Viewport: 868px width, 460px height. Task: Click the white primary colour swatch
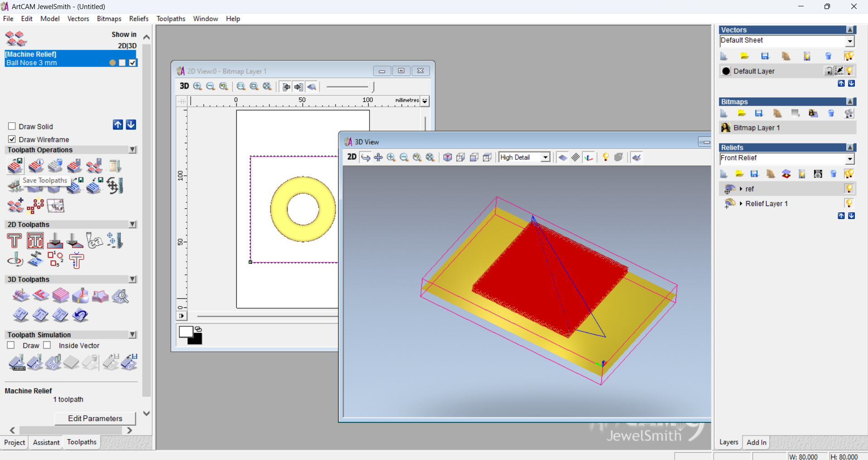(185, 331)
